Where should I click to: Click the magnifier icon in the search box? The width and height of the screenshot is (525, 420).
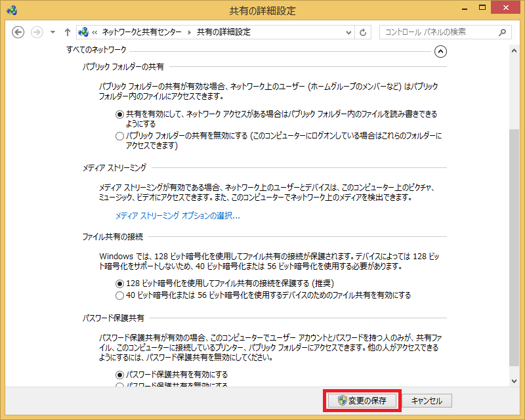(x=503, y=32)
